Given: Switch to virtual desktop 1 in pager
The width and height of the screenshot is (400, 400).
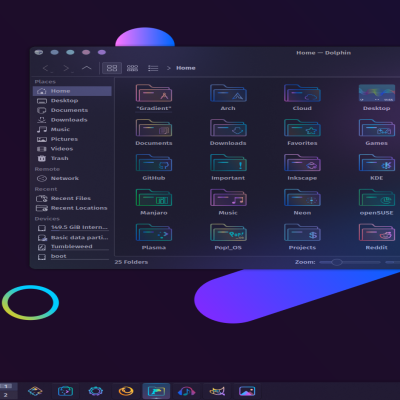Looking at the screenshot, I should point(6,386).
